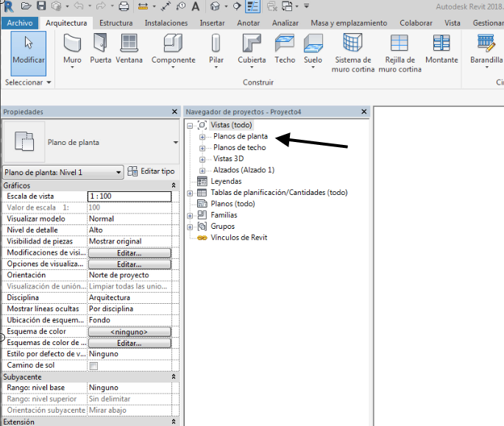This screenshot has width=504, height=426.
Task: Close the Propiedades panel
Action: (174, 112)
